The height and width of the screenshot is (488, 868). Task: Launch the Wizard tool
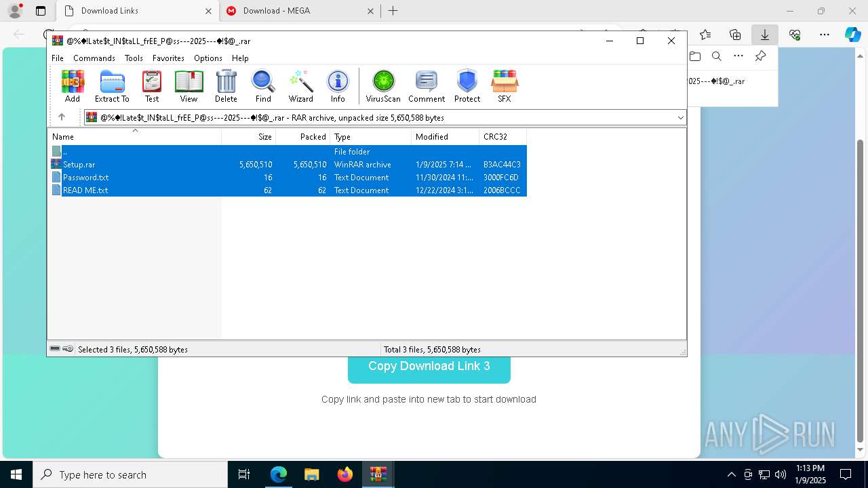300,86
